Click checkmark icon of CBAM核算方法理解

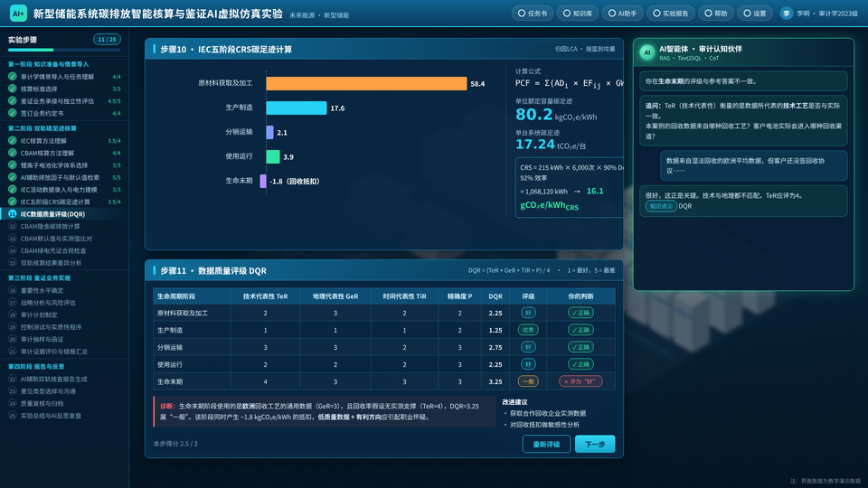coord(12,153)
